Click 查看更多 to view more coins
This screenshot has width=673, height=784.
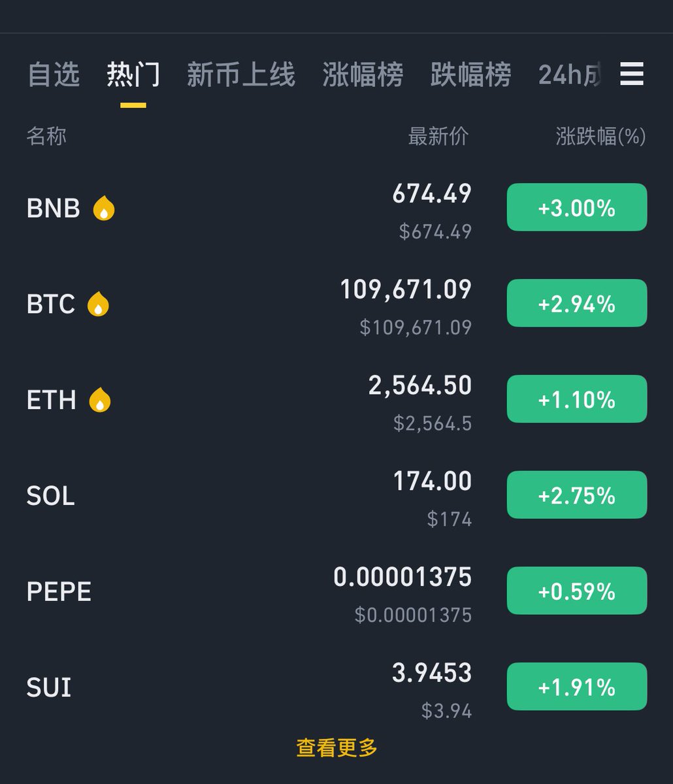point(336,747)
